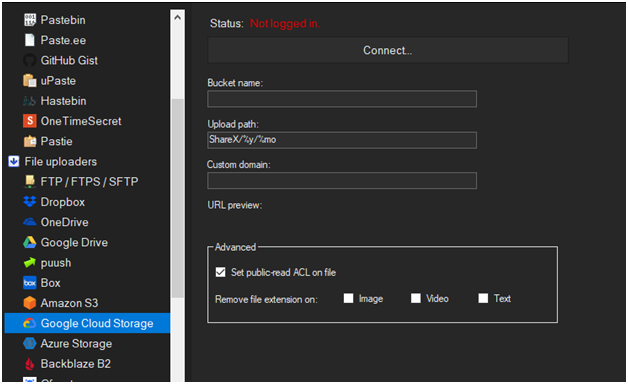Open FTP / FTPS / SFTP settings

tap(89, 181)
